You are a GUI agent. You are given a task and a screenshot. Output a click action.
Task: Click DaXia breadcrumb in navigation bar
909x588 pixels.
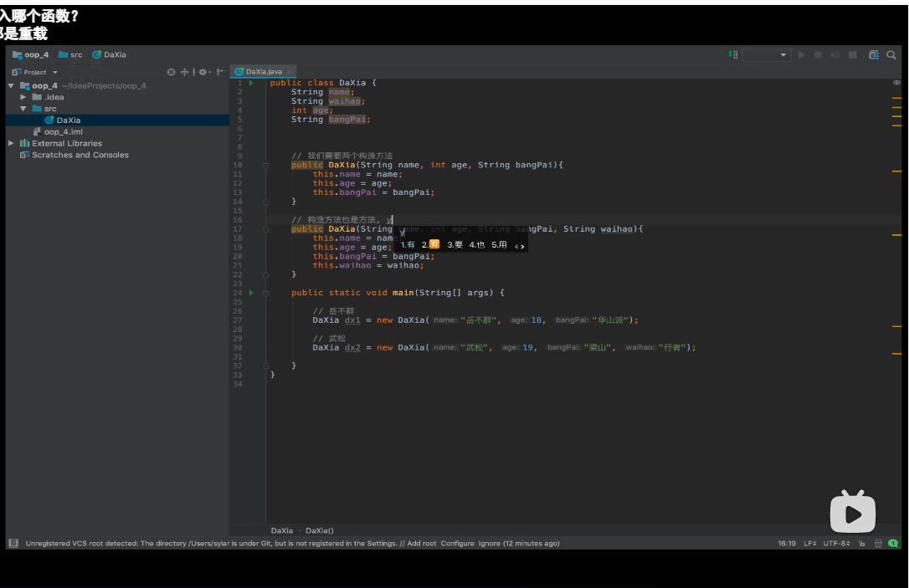point(109,54)
